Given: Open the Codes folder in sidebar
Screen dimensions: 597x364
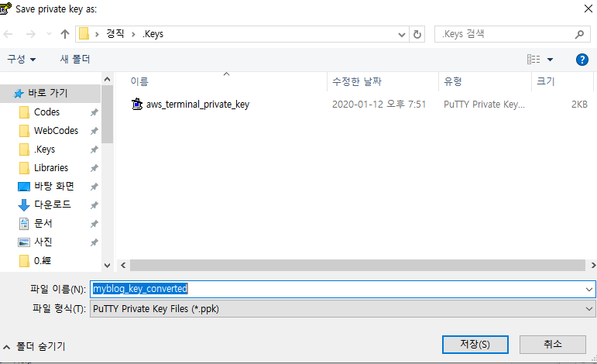Looking at the screenshot, I should (x=46, y=112).
